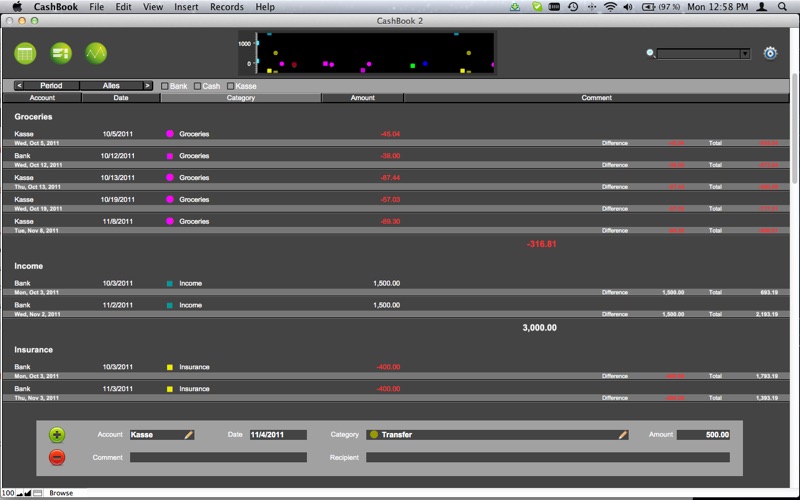Open the Records menu

pos(227,7)
